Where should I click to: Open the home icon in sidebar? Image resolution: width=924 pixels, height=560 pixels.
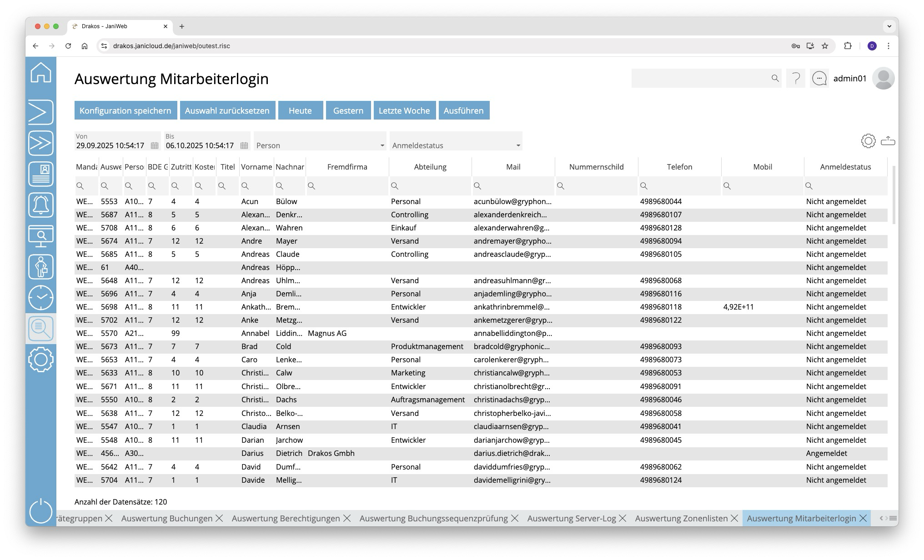41,73
